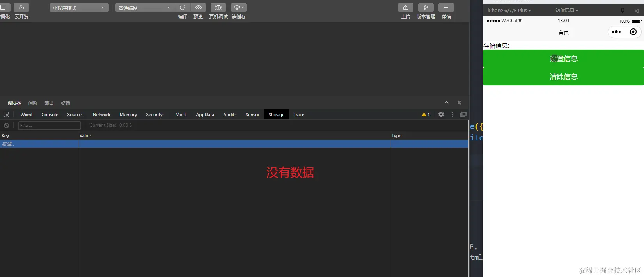Screen dimensions: 644x277
Task: Tap the mini program close circle button
Action: click(633, 32)
